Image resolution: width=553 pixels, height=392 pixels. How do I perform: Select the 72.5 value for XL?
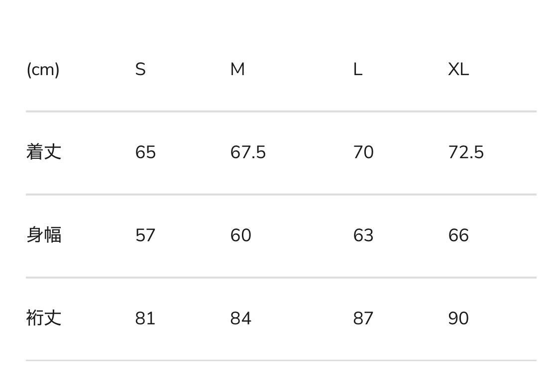[466, 152]
